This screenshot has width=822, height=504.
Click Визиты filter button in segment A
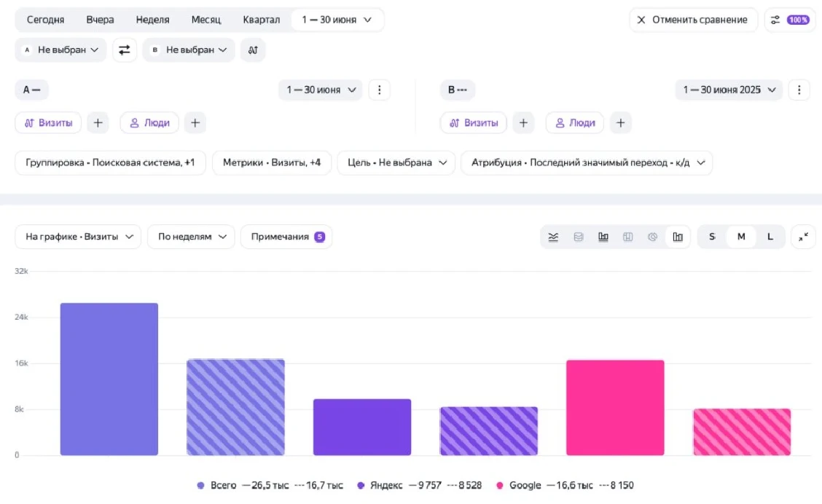[x=48, y=122]
